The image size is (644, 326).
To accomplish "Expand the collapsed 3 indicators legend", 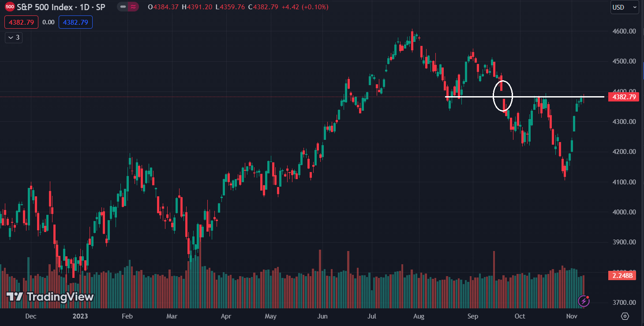I will (14, 37).
